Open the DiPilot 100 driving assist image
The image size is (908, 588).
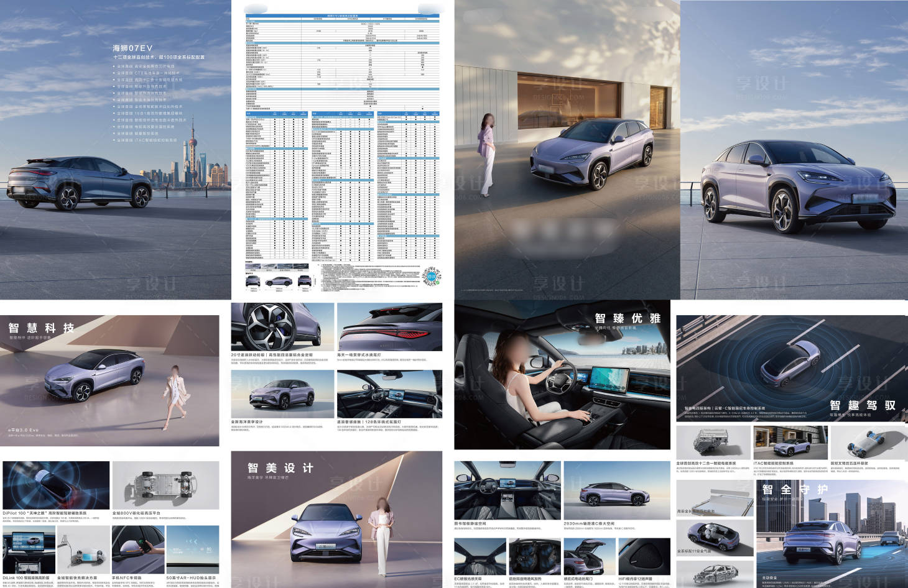point(56,485)
